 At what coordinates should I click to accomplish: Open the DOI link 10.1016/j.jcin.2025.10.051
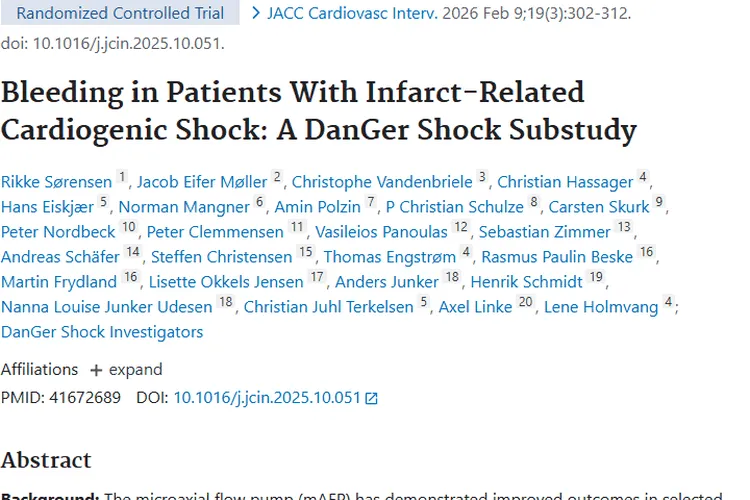[266, 397]
